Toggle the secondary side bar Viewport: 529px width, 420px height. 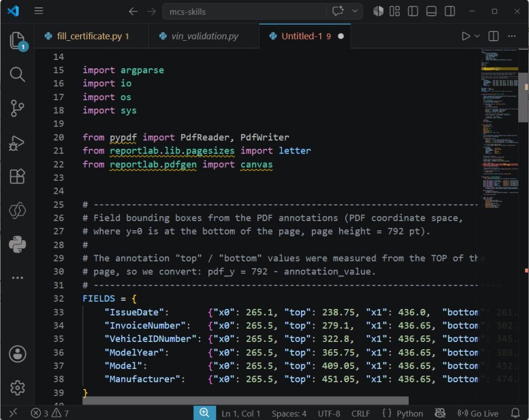click(449, 11)
